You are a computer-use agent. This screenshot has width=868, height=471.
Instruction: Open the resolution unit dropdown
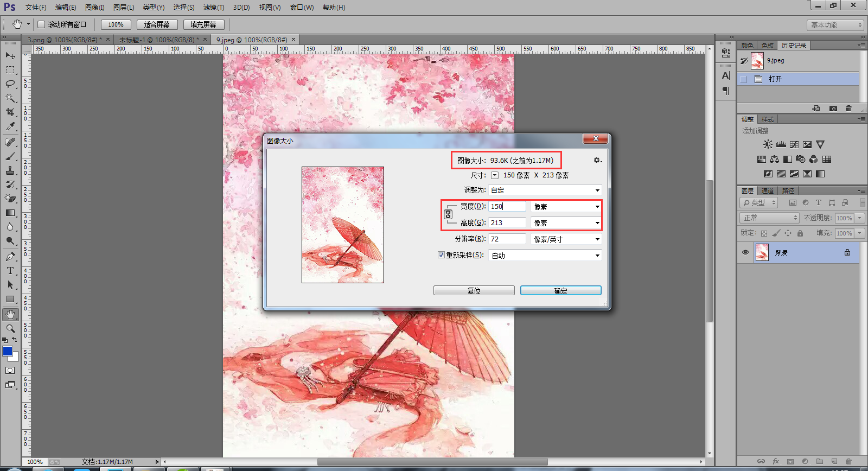pos(566,239)
